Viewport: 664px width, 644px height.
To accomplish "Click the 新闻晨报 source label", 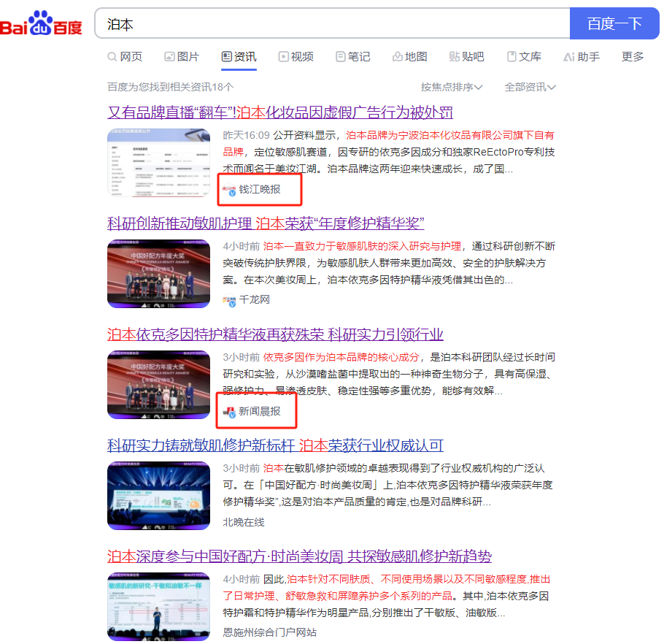I will 260,411.
